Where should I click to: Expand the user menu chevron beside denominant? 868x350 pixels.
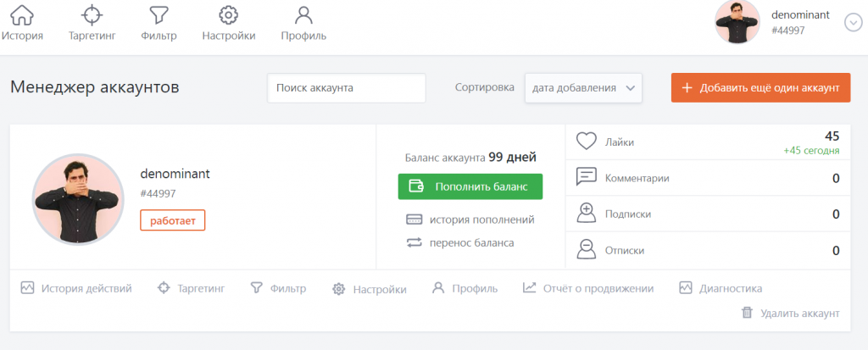(853, 22)
